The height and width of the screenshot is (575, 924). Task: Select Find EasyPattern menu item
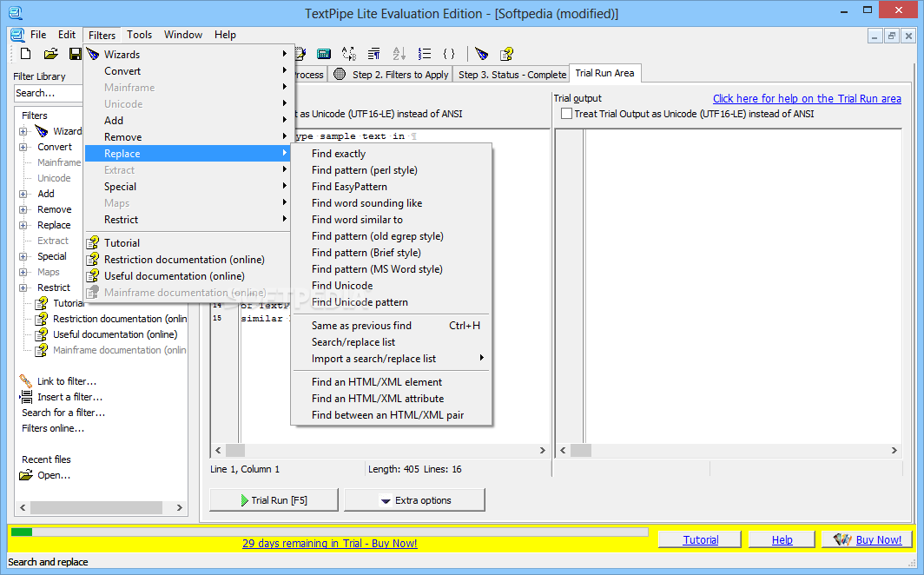(x=392, y=186)
